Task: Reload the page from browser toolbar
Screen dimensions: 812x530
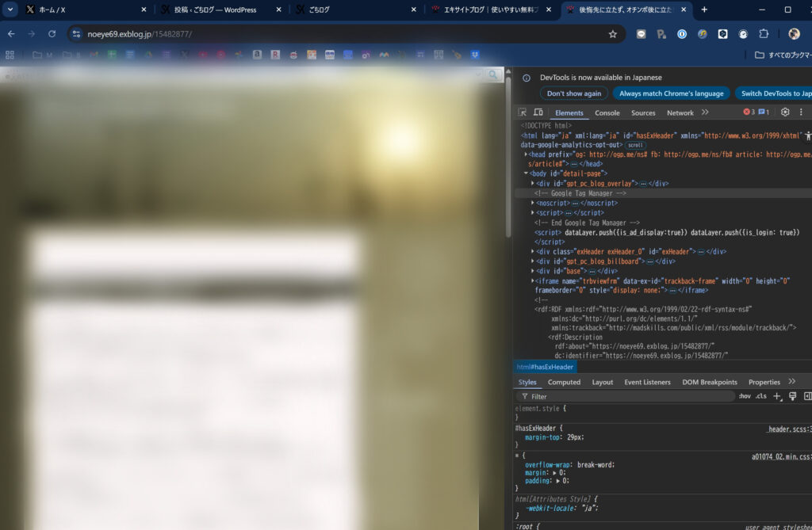Action: click(52, 34)
